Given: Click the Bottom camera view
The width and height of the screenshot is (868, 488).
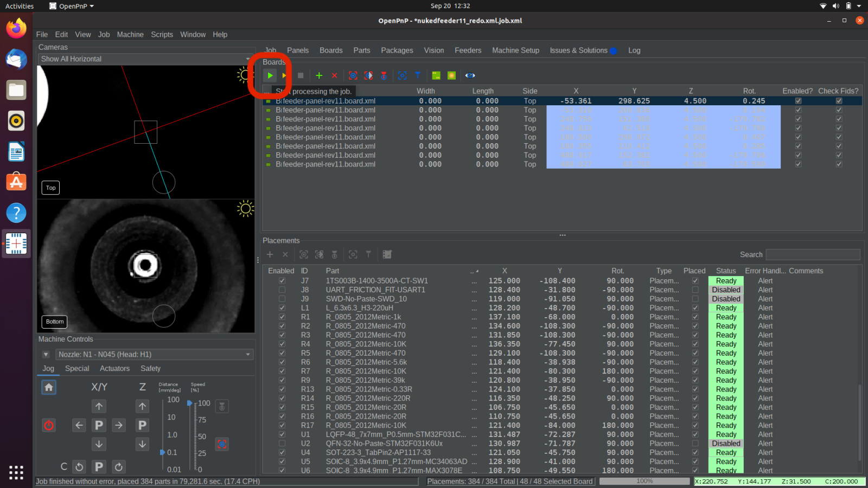Looking at the screenshot, I should coord(146,266).
